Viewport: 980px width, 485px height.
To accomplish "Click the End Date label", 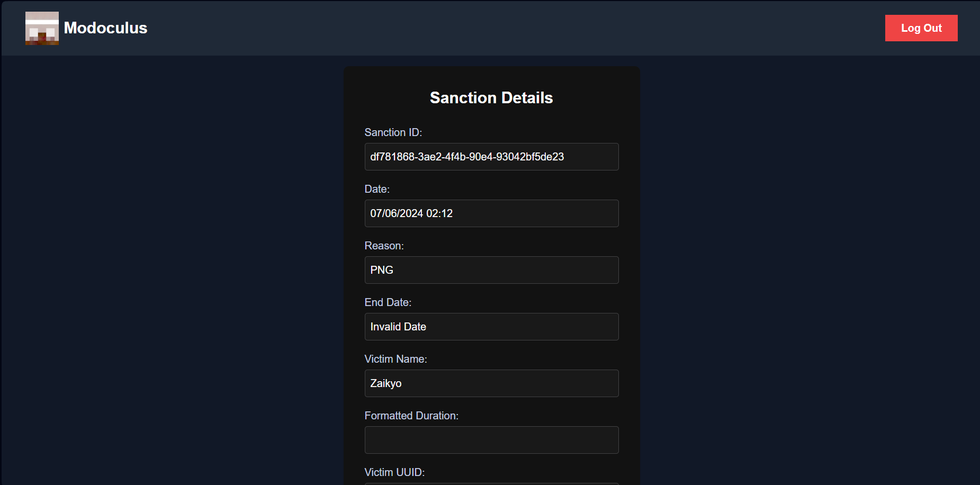I will coord(388,302).
